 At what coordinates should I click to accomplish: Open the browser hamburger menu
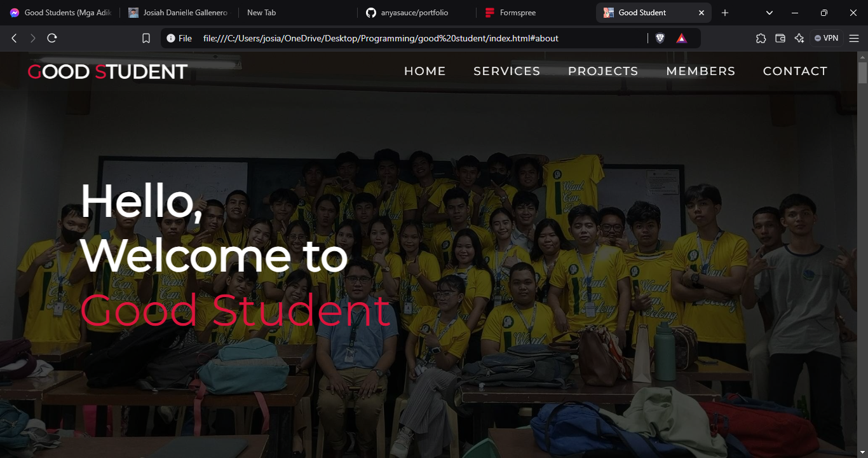click(x=853, y=38)
